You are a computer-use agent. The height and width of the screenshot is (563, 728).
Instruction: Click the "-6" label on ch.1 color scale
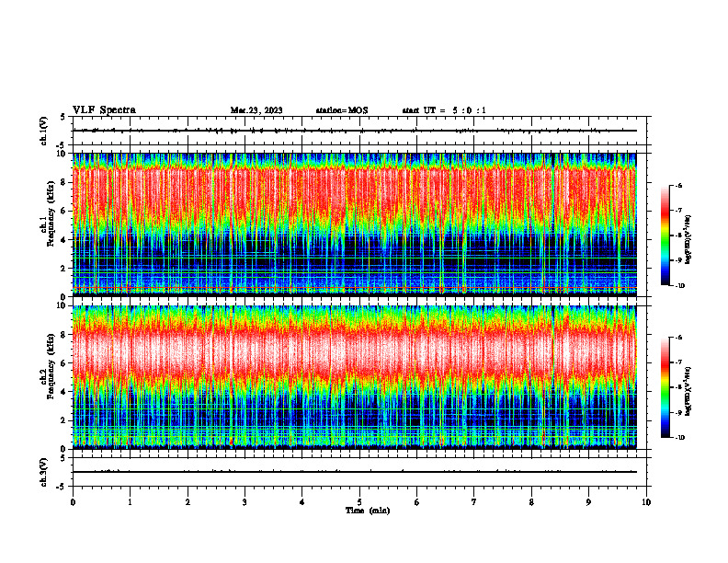pyautogui.click(x=679, y=185)
